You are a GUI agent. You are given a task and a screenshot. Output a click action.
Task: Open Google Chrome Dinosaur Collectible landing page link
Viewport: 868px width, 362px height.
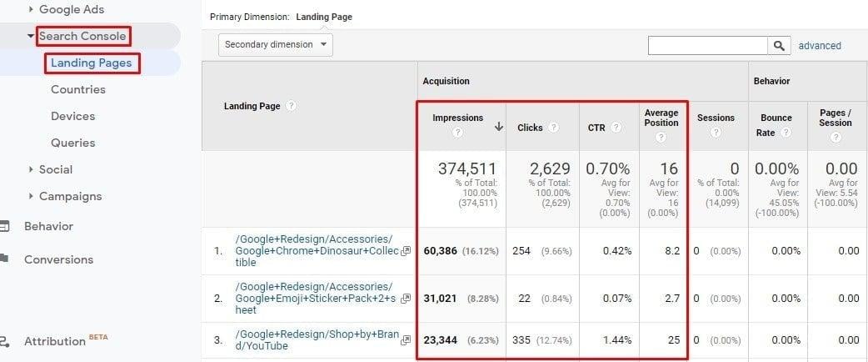tap(317, 250)
